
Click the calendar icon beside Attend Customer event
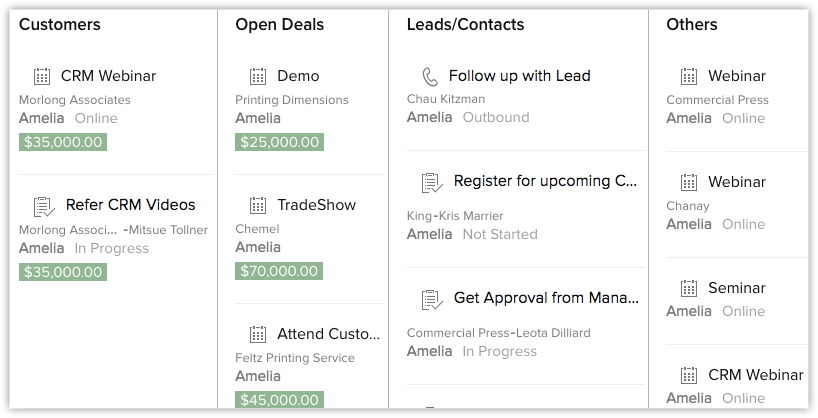coord(258,334)
